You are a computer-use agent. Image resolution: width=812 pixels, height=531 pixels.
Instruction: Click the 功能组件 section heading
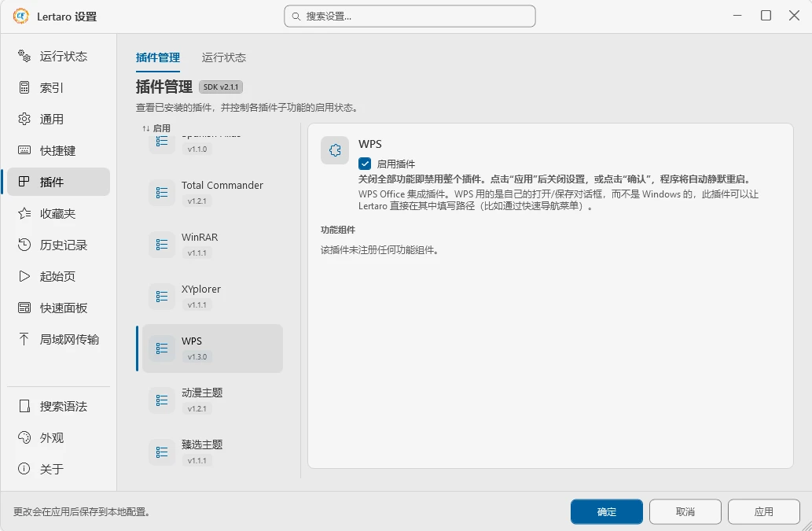(338, 230)
